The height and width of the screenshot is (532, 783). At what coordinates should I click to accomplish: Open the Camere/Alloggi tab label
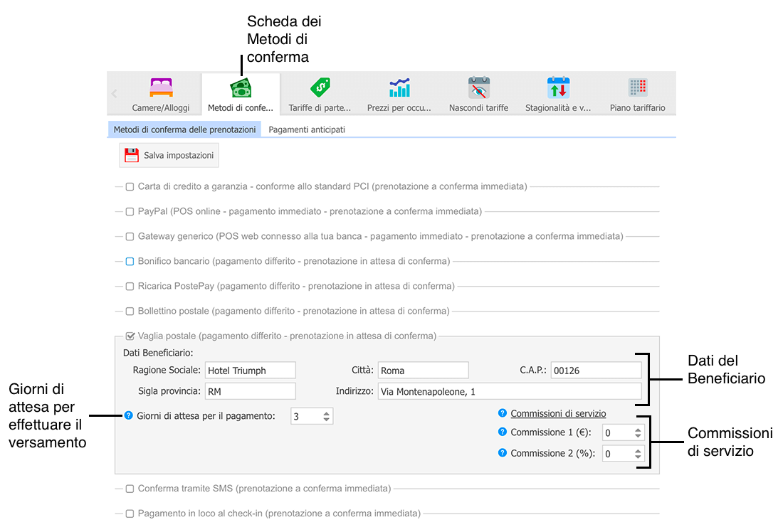[x=161, y=108]
